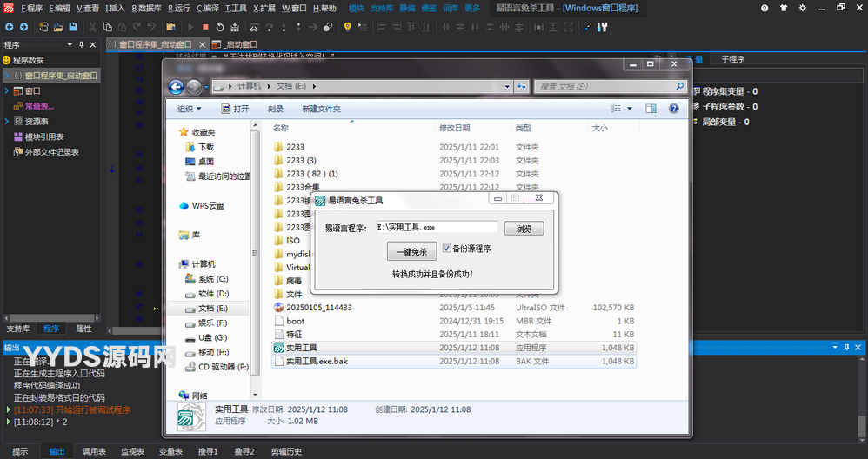Open the C.编译 menu
The width and height of the screenshot is (868, 459).
pos(206,8)
